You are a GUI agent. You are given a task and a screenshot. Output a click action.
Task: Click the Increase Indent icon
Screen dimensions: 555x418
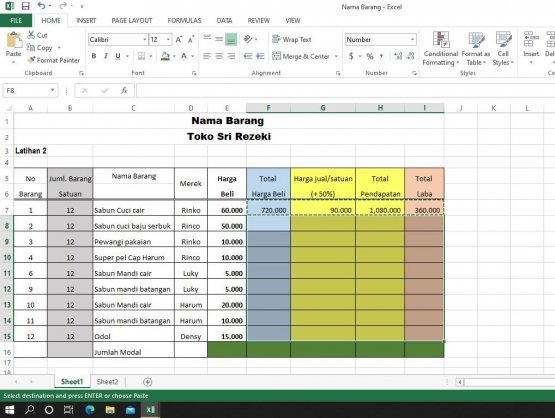(260, 56)
